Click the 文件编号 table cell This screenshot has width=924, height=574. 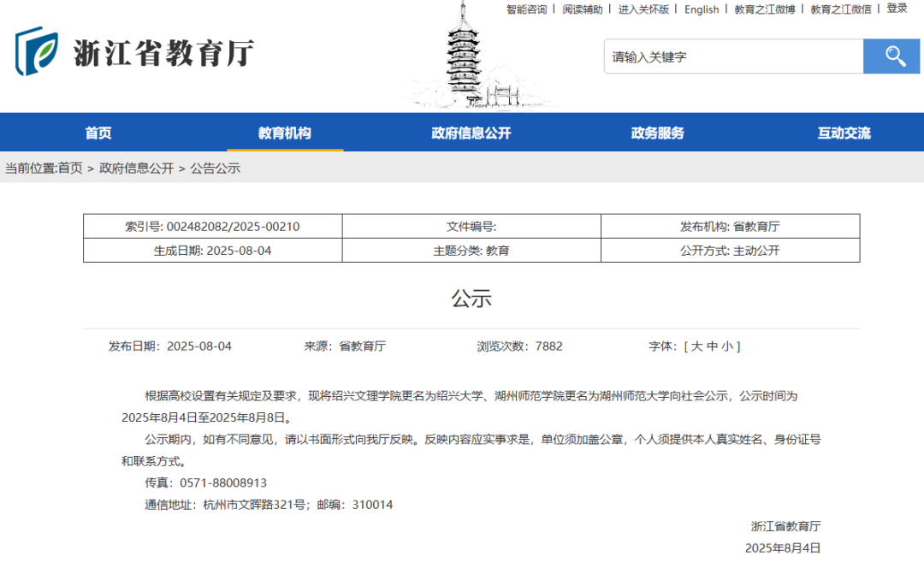coord(471,227)
